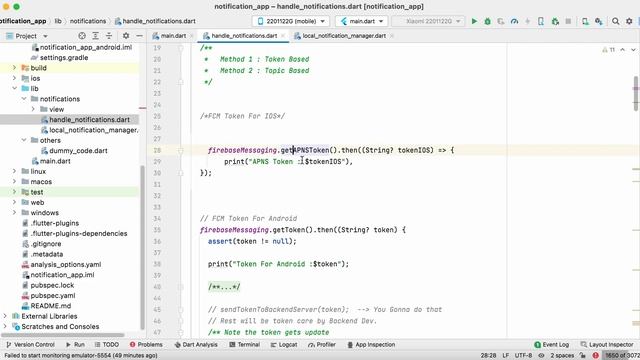Click the Stop square icon in toolbar
The height and width of the screenshot is (360, 640).
coord(568,21)
